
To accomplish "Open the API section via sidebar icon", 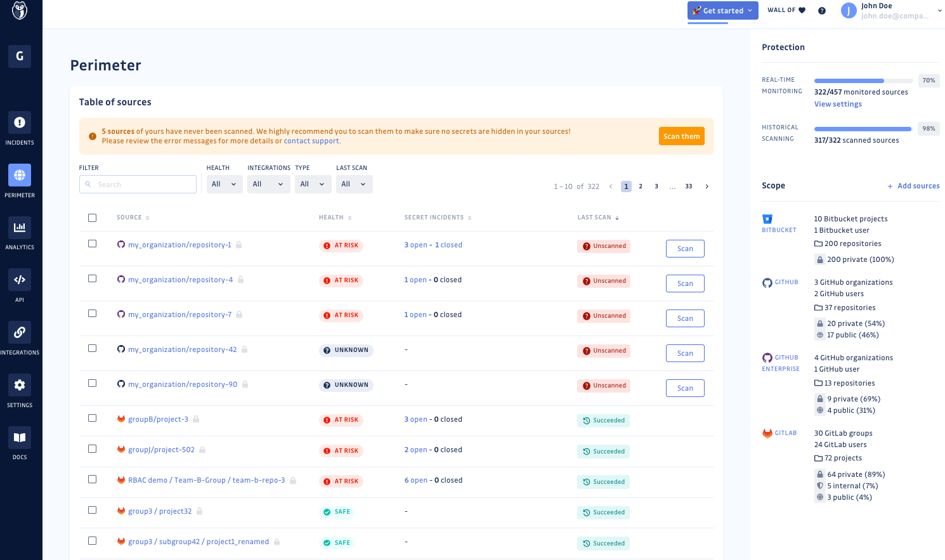I will tap(20, 284).
